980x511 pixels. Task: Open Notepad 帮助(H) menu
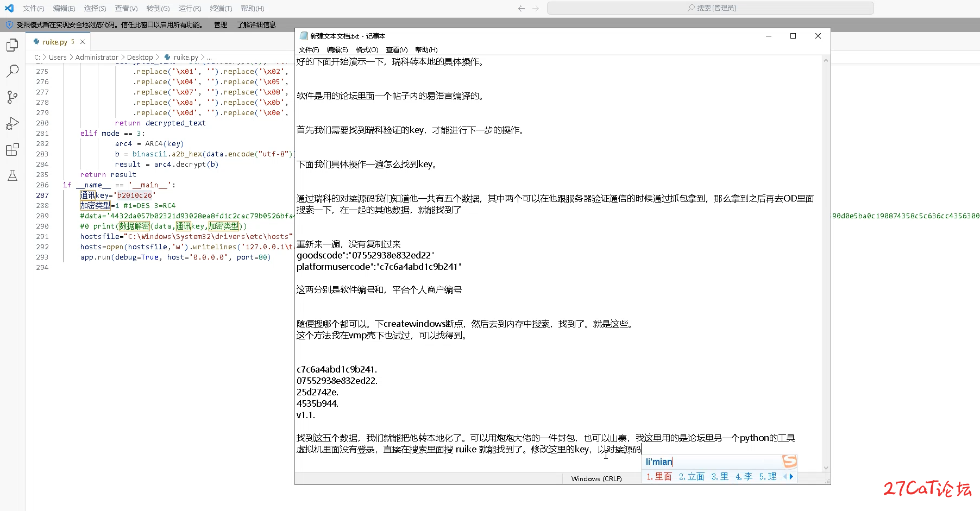[x=426, y=49]
